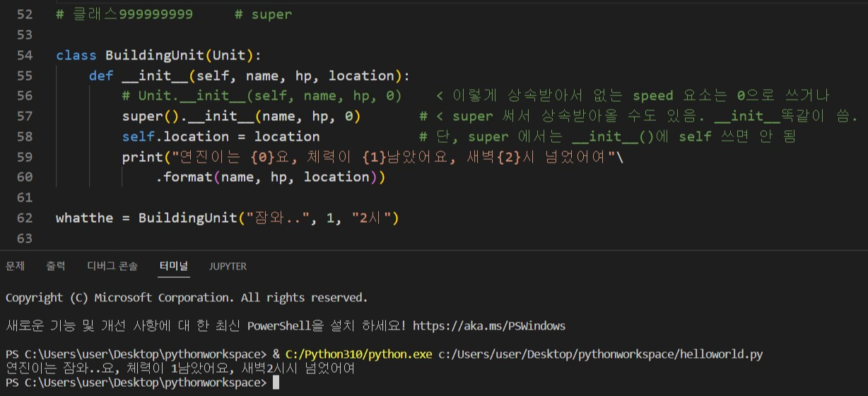Click the terminal output line '연진이는 잠와..요'

point(180,368)
